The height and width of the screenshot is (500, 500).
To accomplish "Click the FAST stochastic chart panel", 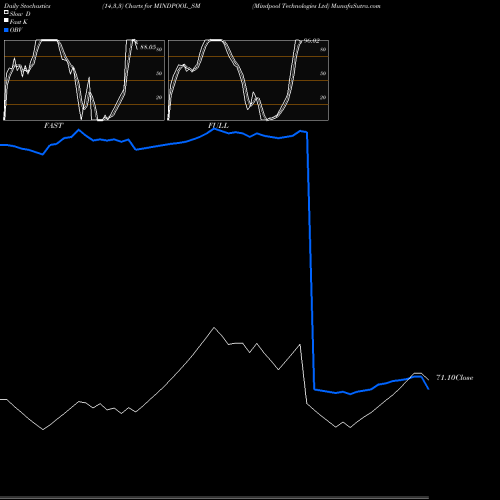I will click(84, 80).
